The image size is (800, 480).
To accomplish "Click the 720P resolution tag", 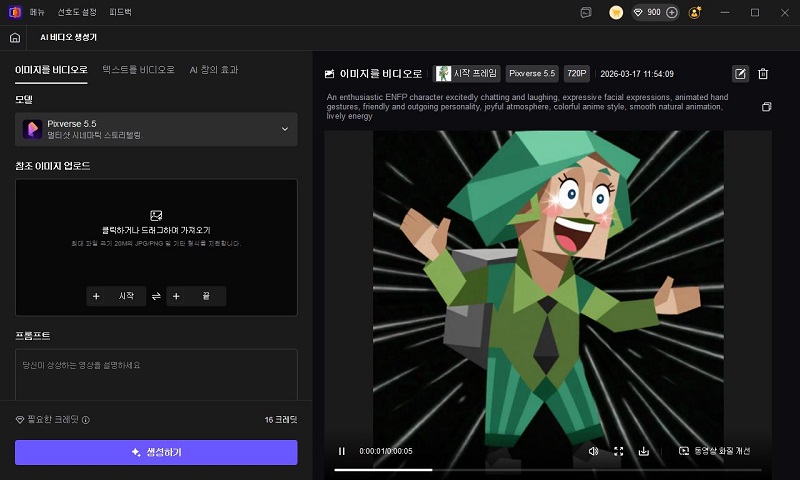I will [577, 73].
